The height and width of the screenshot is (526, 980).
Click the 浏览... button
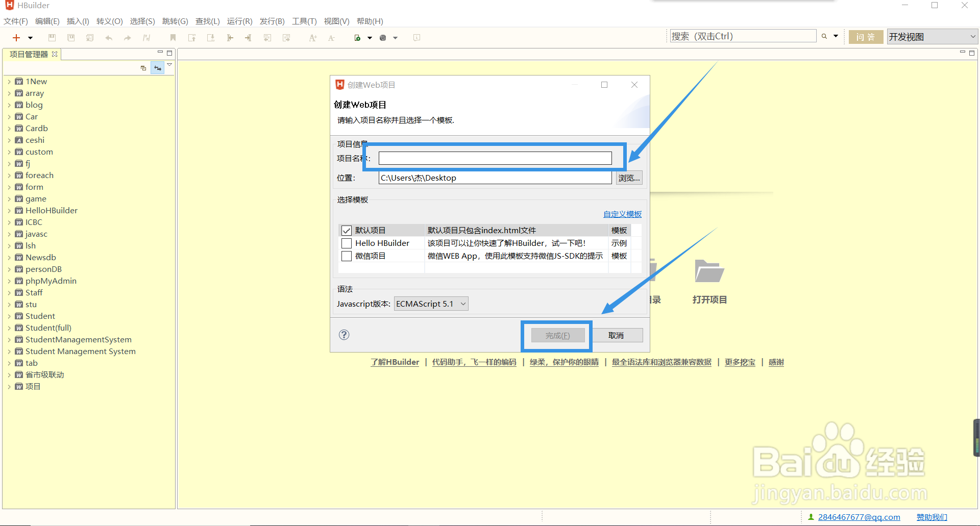click(629, 178)
